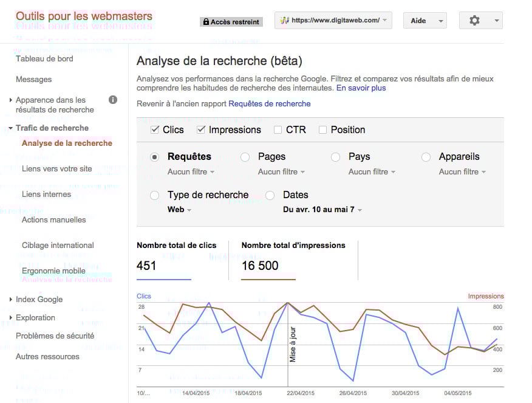Screen dimensions: 532x403
Task: Click the En savoir plus link
Action: pyautogui.click(x=361, y=88)
